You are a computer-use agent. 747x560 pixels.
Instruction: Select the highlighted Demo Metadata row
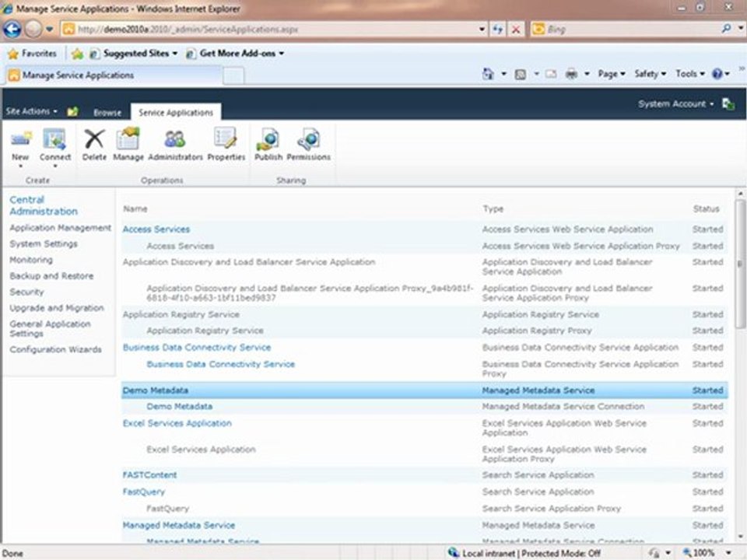coord(425,390)
